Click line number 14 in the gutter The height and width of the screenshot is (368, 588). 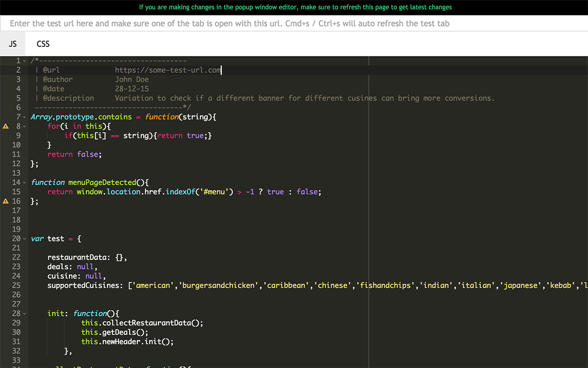(17, 182)
